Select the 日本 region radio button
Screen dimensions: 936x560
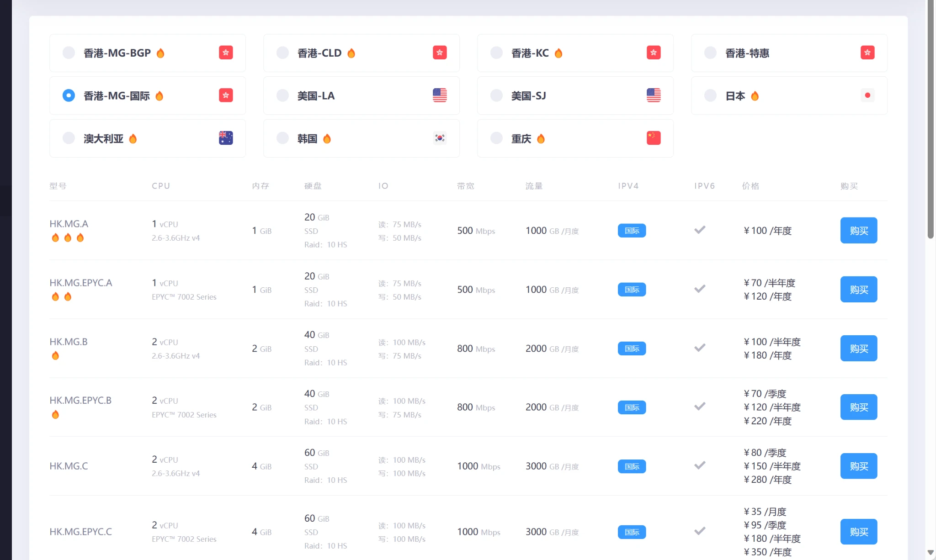click(710, 95)
